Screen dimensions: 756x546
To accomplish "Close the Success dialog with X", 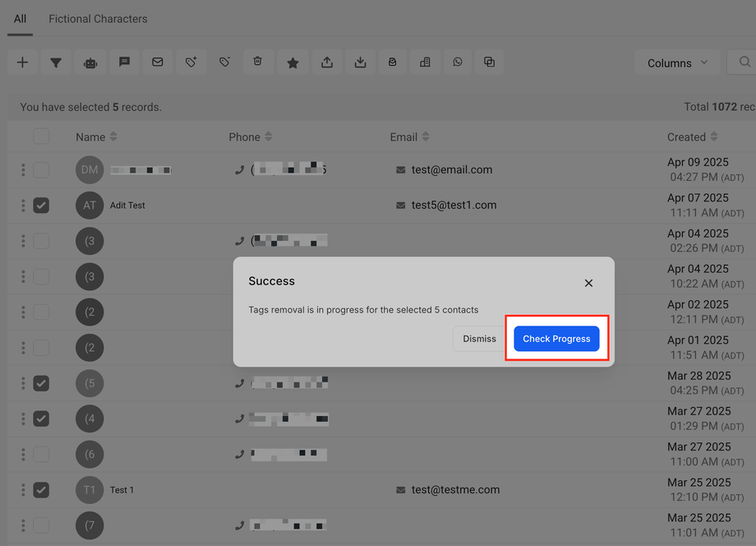I will click(588, 283).
